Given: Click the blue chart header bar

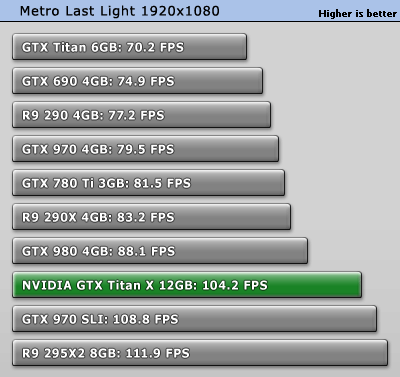Looking at the screenshot, I should tap(200, 11).
